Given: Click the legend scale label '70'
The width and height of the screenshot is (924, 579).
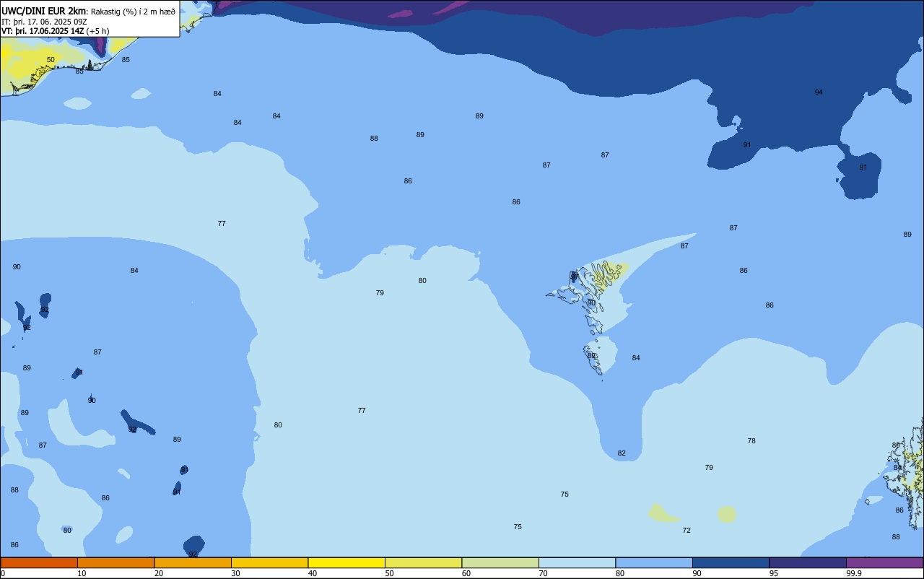Looking at the screenshot, I should (x=543, y=573).
